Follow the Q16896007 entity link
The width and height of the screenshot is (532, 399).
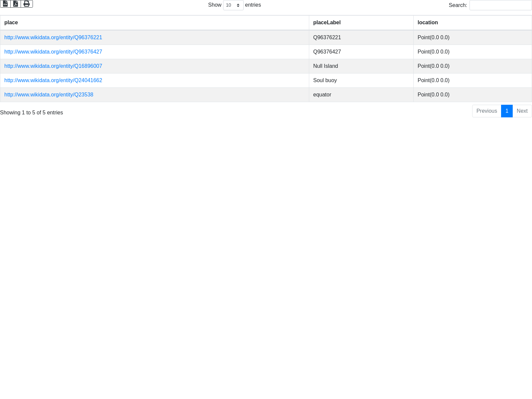(53, 66)
